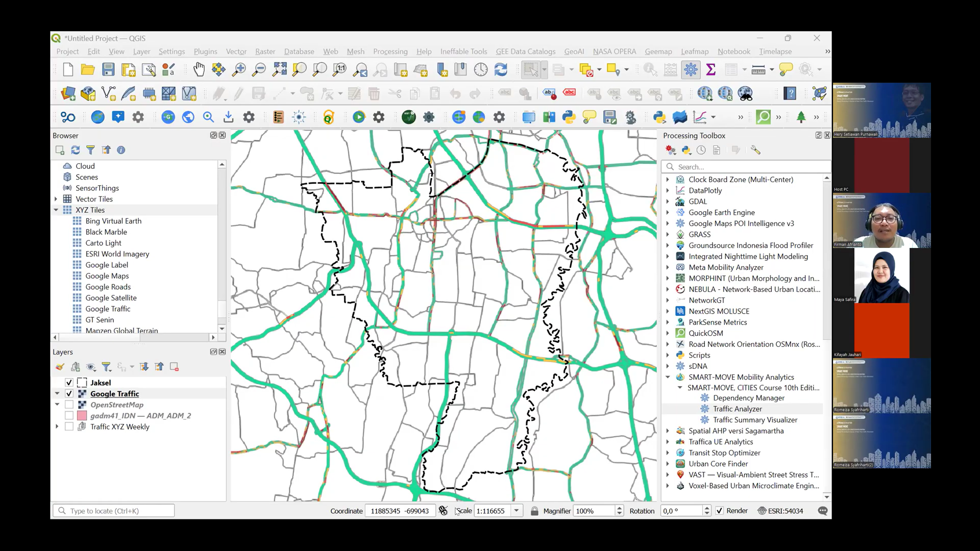Image resolution: width=980 pixels, height=551 pixels.
Task: Open the GEE Data Catalogs menu
Action: point(525,52)
